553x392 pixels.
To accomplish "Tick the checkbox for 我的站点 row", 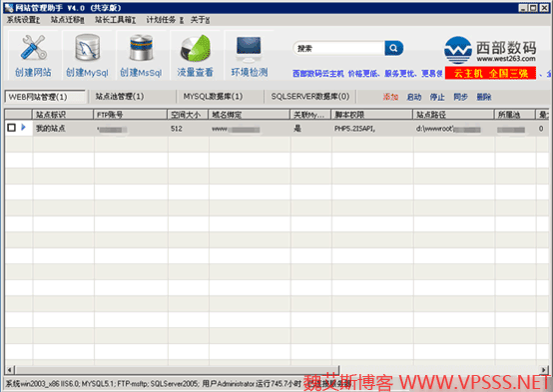I will 11,128.
